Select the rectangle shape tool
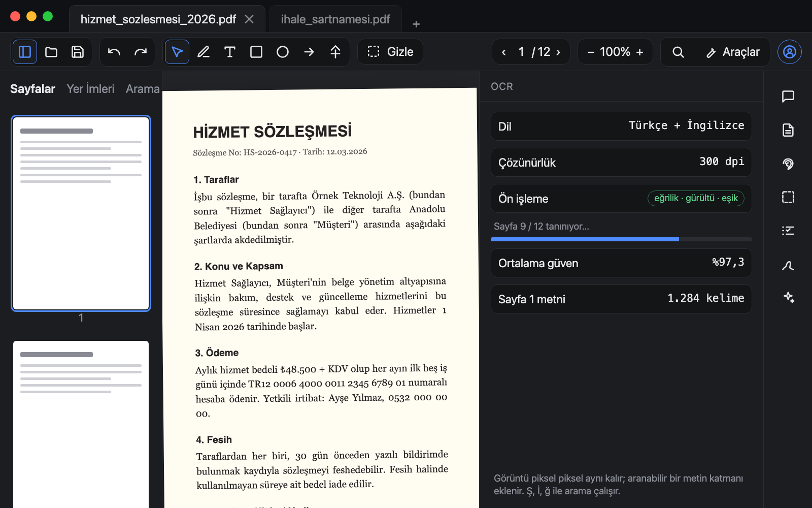This screenshot has width=812, height=508. [256, 52]
